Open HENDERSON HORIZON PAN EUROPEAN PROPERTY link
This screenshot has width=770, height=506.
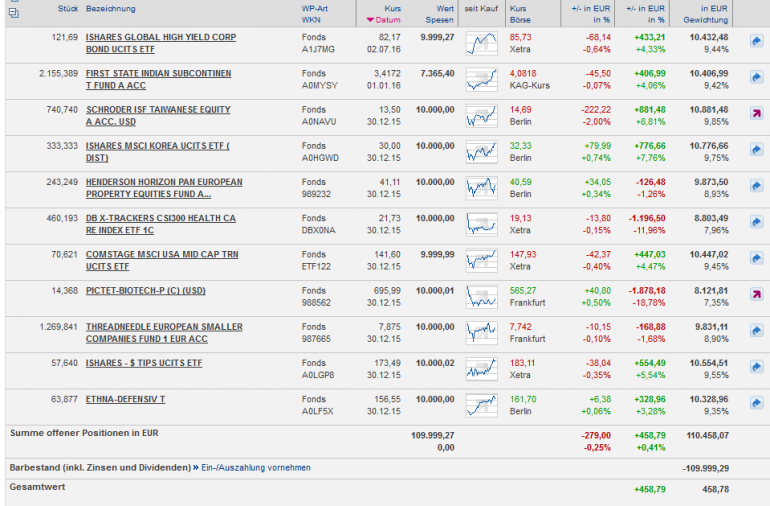pyautogui.click(x=164, y=188)
